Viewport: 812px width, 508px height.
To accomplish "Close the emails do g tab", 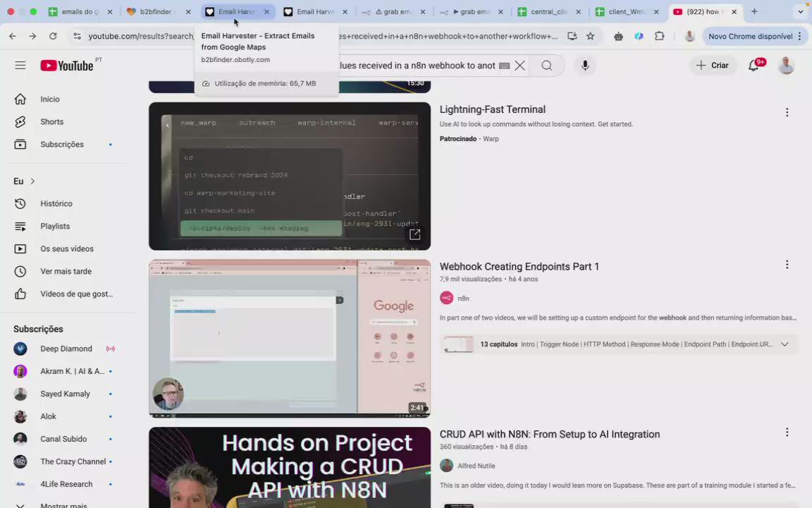I will click(x=110, y=11).
